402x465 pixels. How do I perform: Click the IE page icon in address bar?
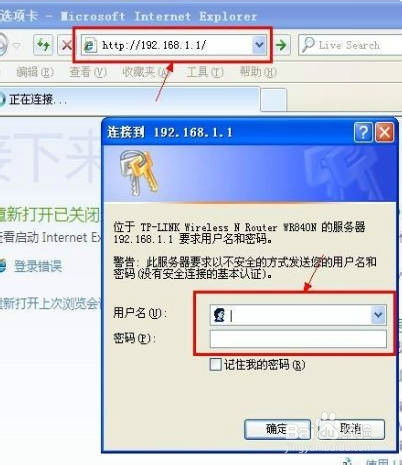(90, 45)
